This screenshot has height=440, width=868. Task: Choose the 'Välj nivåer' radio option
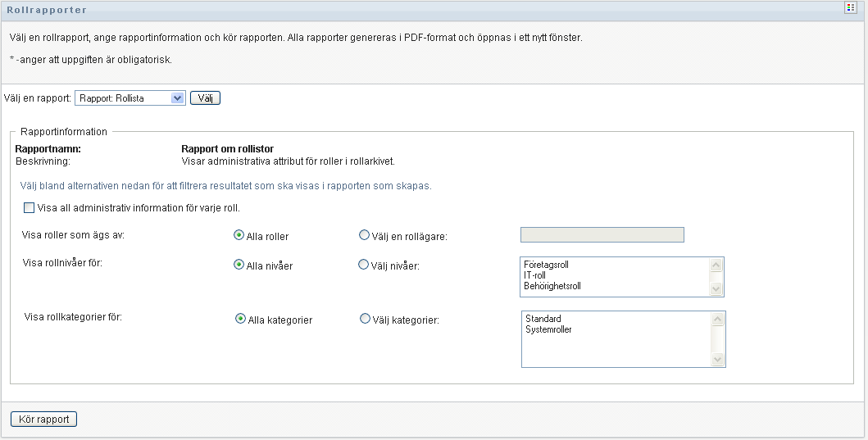[x=364, y=265]
